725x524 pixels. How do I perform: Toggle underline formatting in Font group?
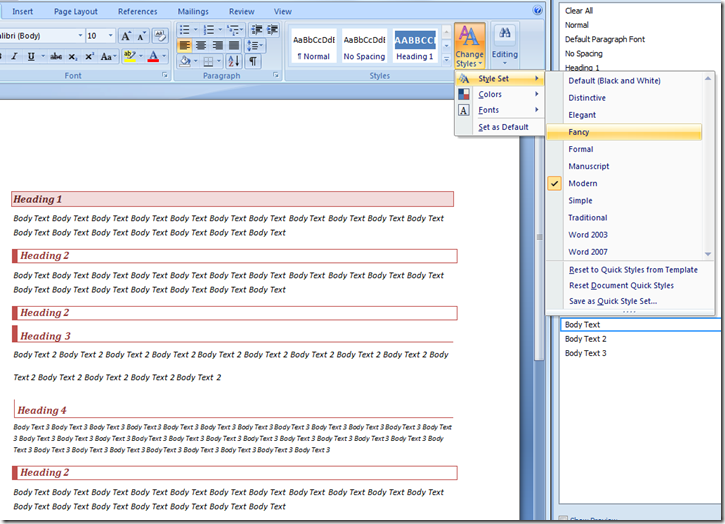click(x=30, y=57)
